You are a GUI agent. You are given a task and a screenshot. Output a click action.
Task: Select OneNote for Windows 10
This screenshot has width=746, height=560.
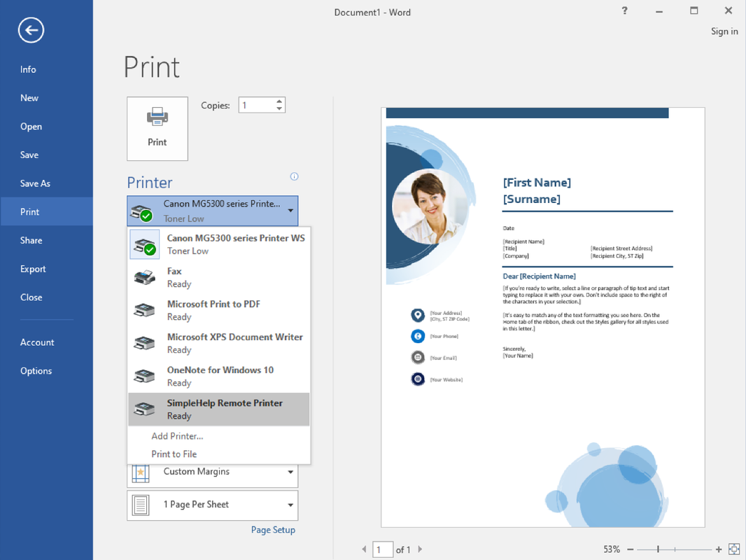[219, 377]
